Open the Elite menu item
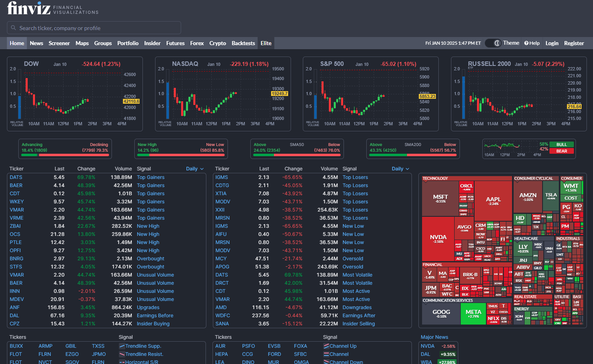Image resolution: width=593 pixels, height=364 pixels. pos(266,43)
